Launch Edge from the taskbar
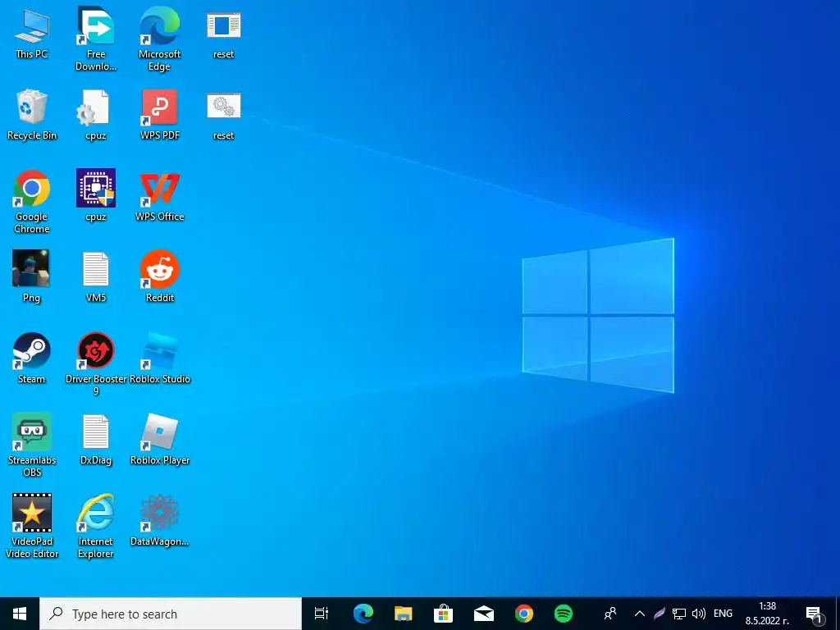 click(x=363, y=614)
